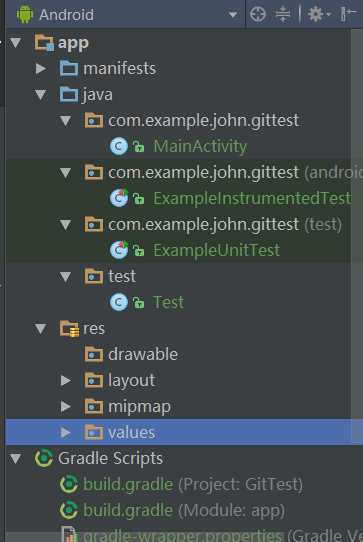Screen dimensions: 363x542
Task: Select build.gradle (Project: GitTest)
Action: 193,484
